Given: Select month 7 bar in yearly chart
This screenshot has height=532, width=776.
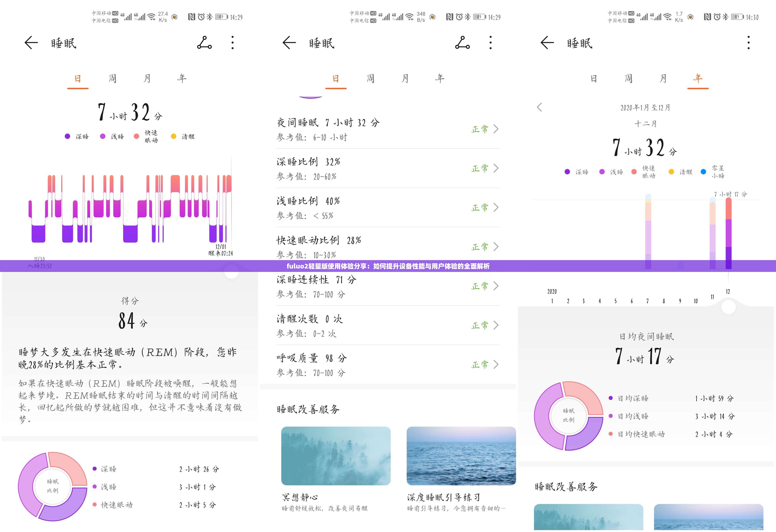Looking at the screenshot, I should [648, 232].
